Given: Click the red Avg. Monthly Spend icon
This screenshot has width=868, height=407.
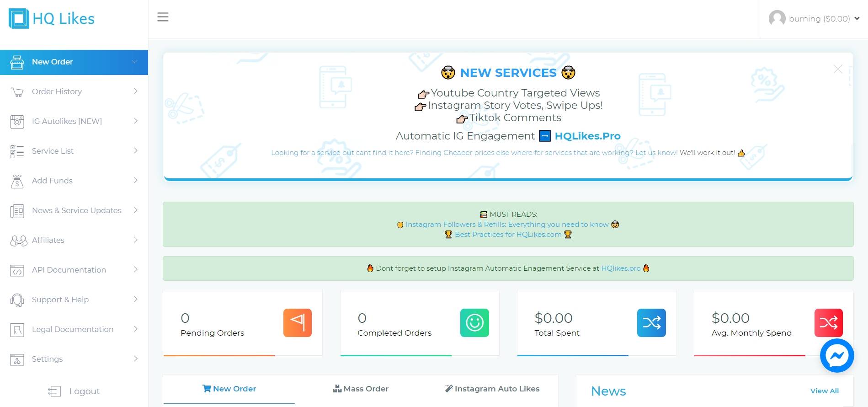Looking at the screenshot, I should tap(828, 323).
